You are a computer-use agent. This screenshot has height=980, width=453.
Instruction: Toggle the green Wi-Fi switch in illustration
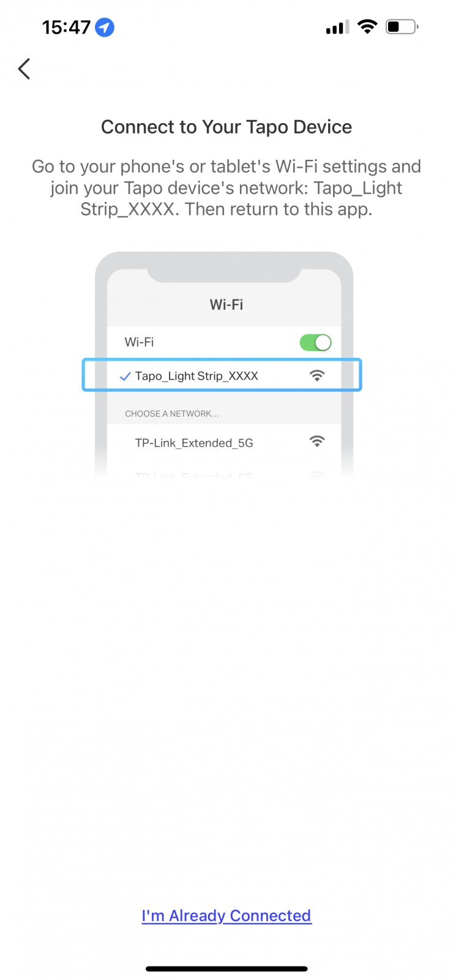pos(315,342)
